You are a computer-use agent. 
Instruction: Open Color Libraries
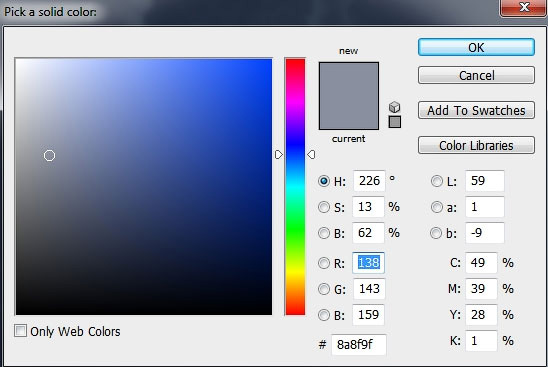pyautogui.click(x=476, y=145)
